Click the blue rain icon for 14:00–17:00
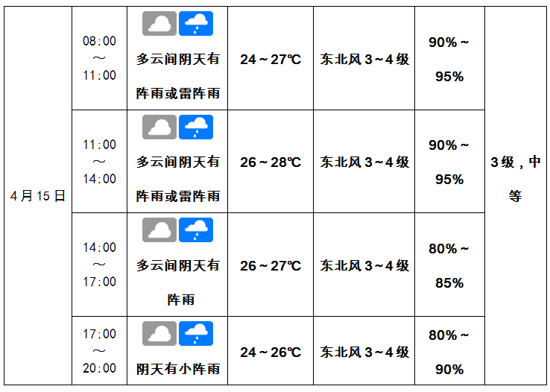Image resolution: width=550 pixels, height=392 pixels. (196, 230)
